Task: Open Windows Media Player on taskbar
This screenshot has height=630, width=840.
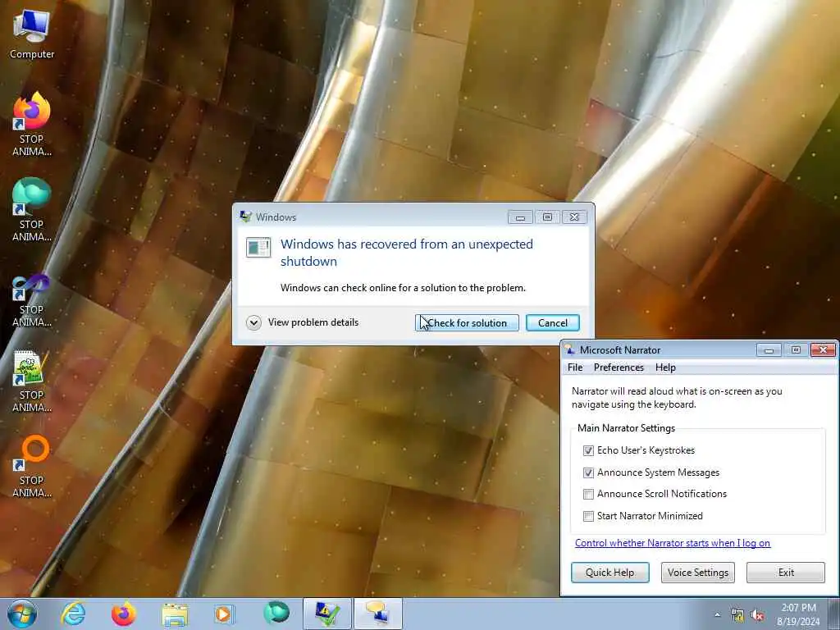Action: point(224,614)
